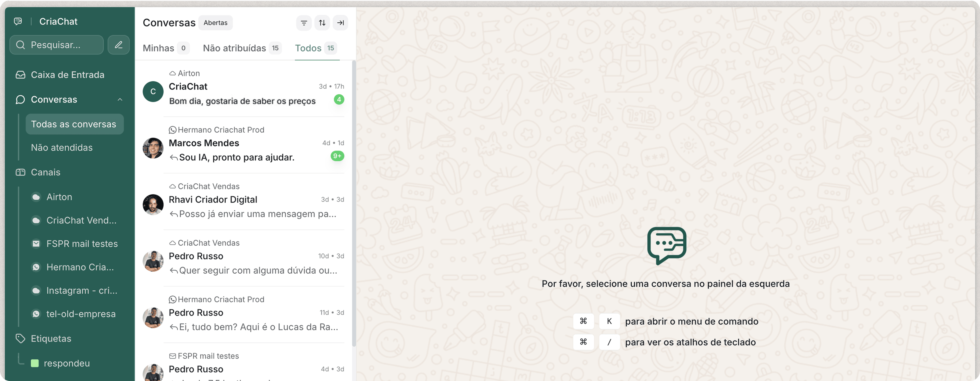Viewport: 980px width, 381px height.
Task: Expand the Etiquetas section
Action: click(51, 338)
